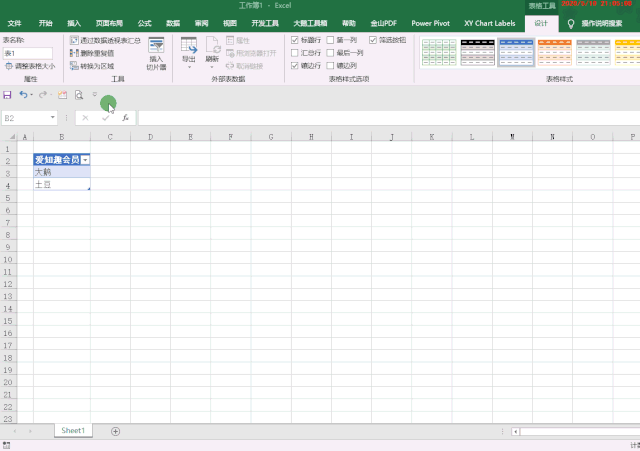Open the Undo history dropdown arrow
Image resolution: width=640 pixels, height=451 pixels.
pos(31,95)
